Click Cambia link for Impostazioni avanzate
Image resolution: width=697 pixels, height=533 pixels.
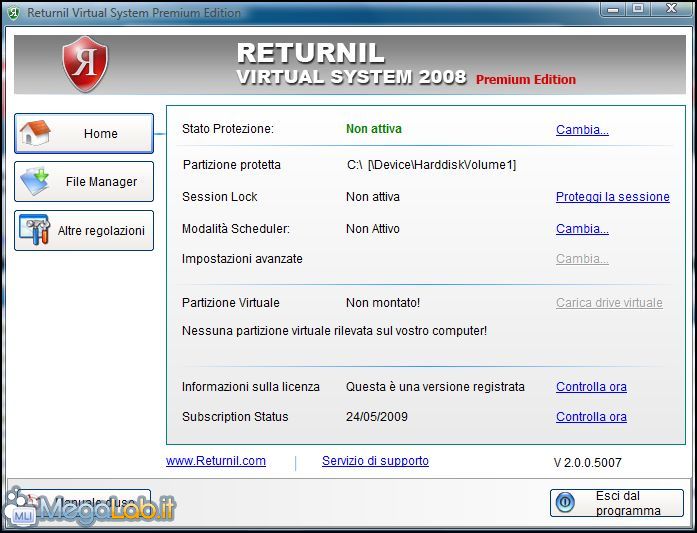[x=582, y=258]
